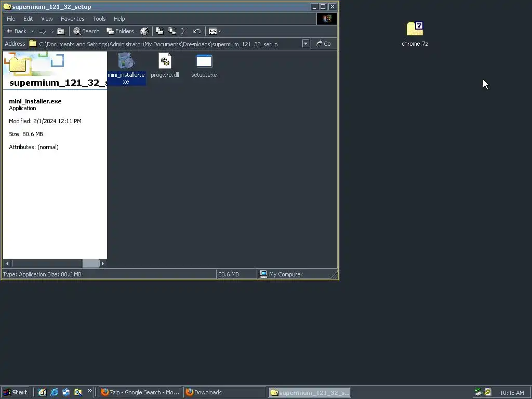Click the window resize grip corner

click(334, 275)
